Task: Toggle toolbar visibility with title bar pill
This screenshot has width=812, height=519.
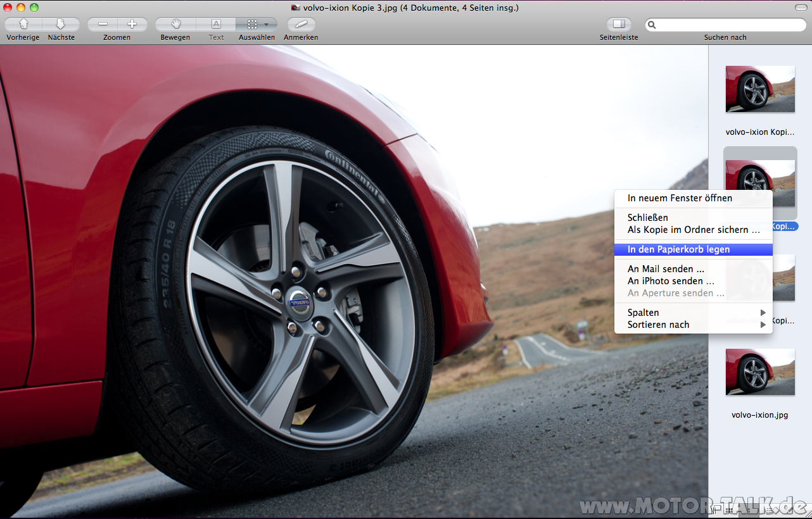Action: tap(802, 7)
